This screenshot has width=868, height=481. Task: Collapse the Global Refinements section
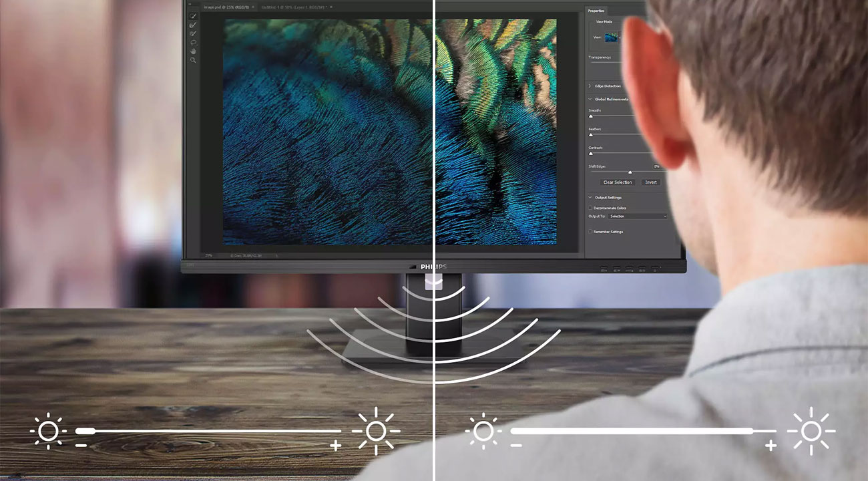click(590, 100)
